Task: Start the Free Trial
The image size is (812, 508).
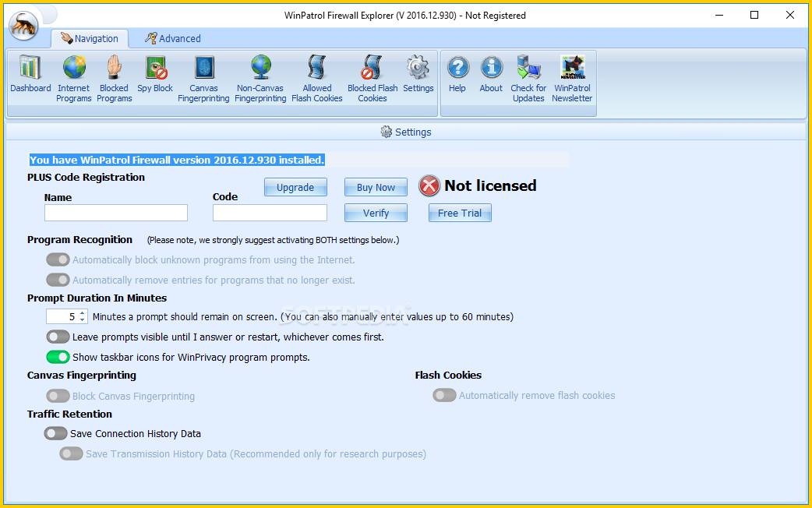Action: [460, 213]
